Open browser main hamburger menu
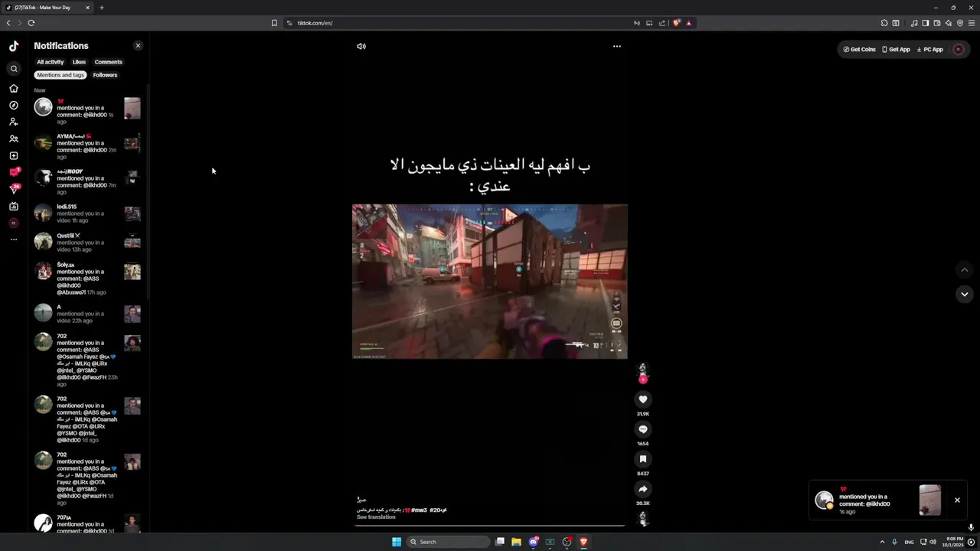 coord(972,23)
